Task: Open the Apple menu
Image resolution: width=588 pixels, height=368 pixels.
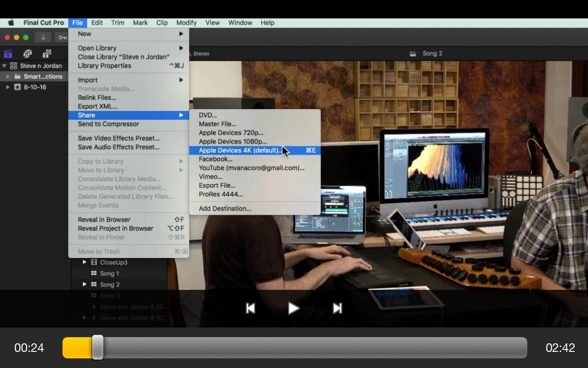Action: click(11, 23)
